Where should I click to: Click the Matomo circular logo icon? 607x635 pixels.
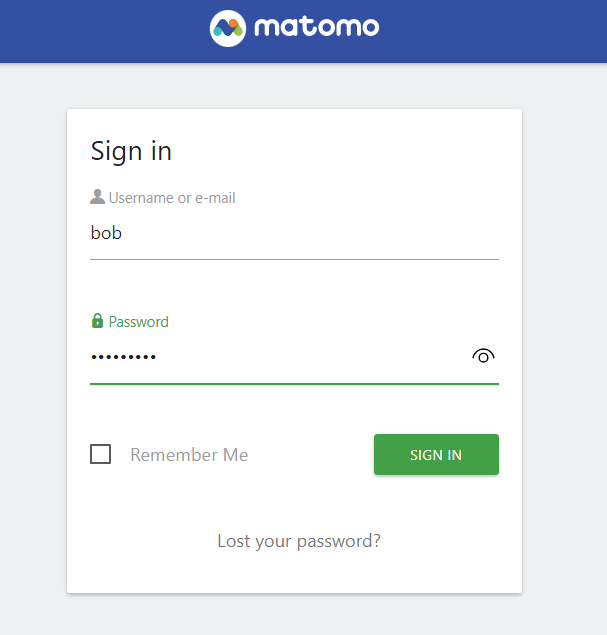point(228,27)
